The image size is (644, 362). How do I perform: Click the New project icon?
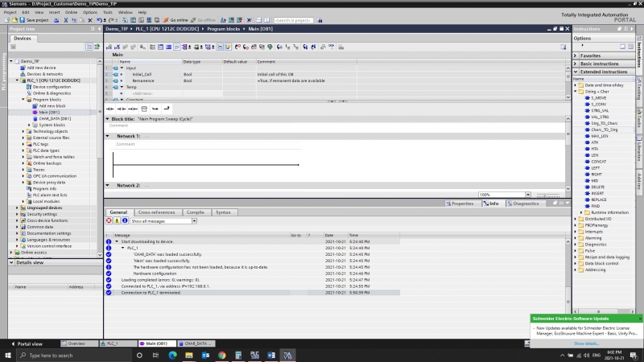(x=6, y=20)
